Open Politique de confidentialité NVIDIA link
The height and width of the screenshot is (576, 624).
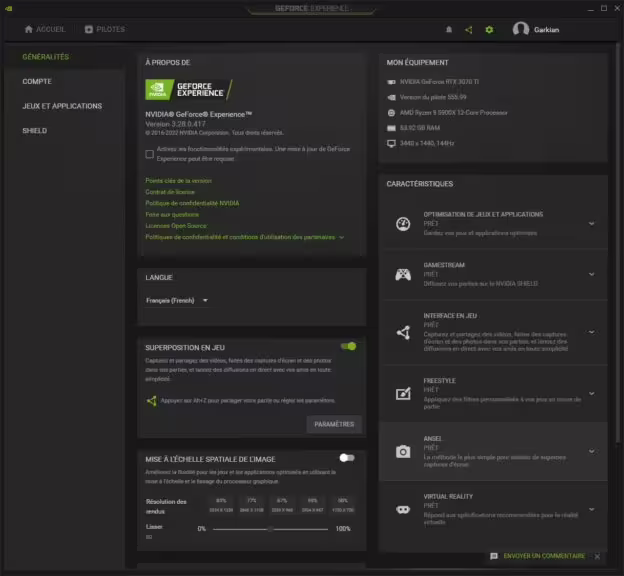[192, 203]
